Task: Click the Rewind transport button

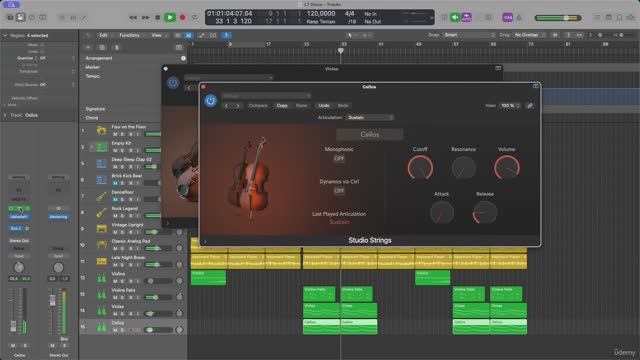Action: pos(133,18)
